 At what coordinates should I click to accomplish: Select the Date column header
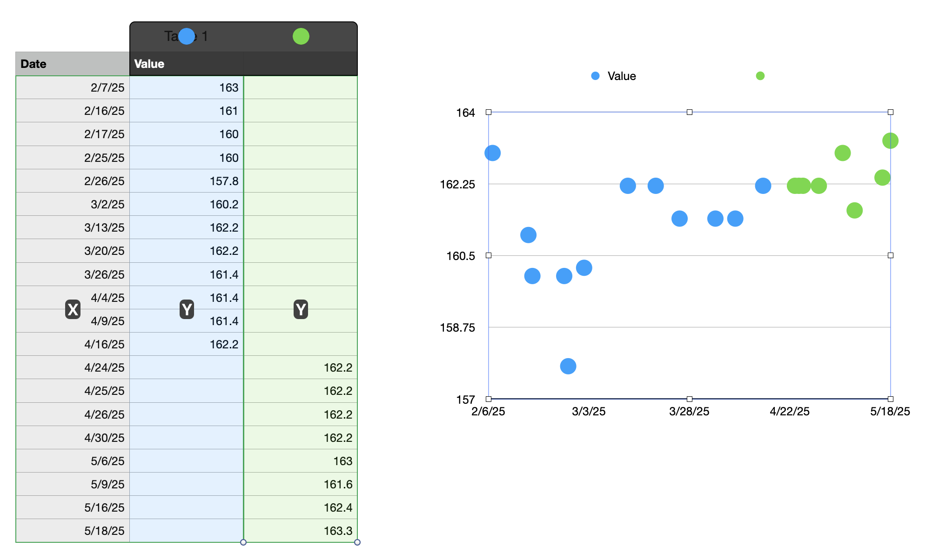(x=73, y=64)
